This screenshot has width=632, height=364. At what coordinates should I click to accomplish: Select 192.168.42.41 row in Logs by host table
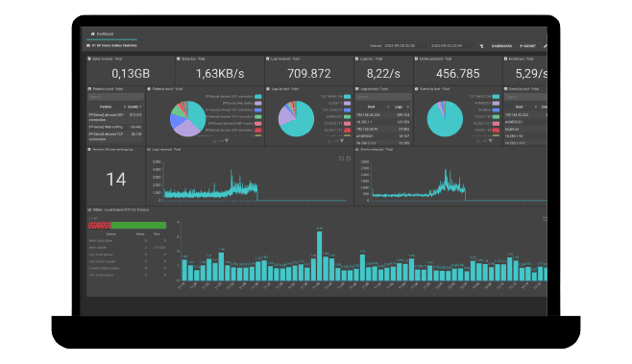point(383,129)
